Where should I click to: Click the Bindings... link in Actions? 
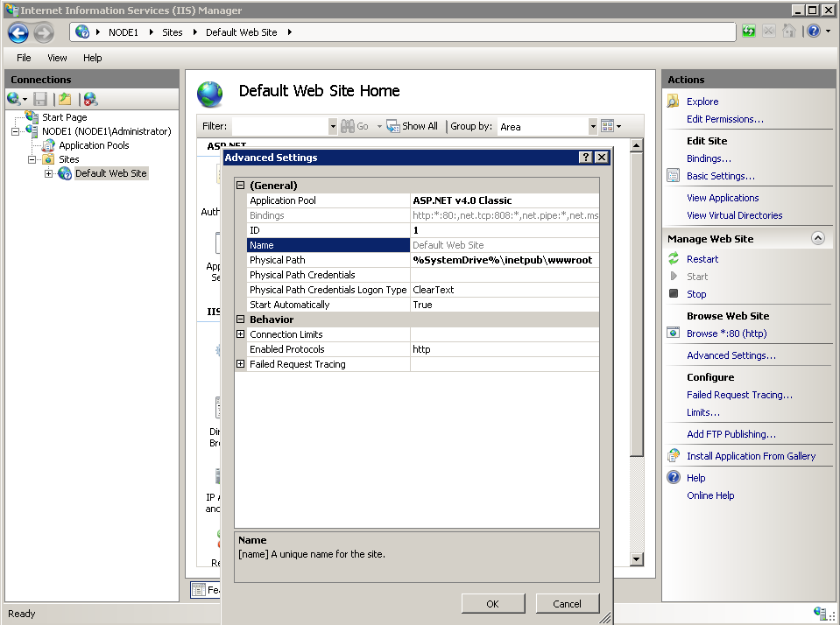(x=709, y=158)
